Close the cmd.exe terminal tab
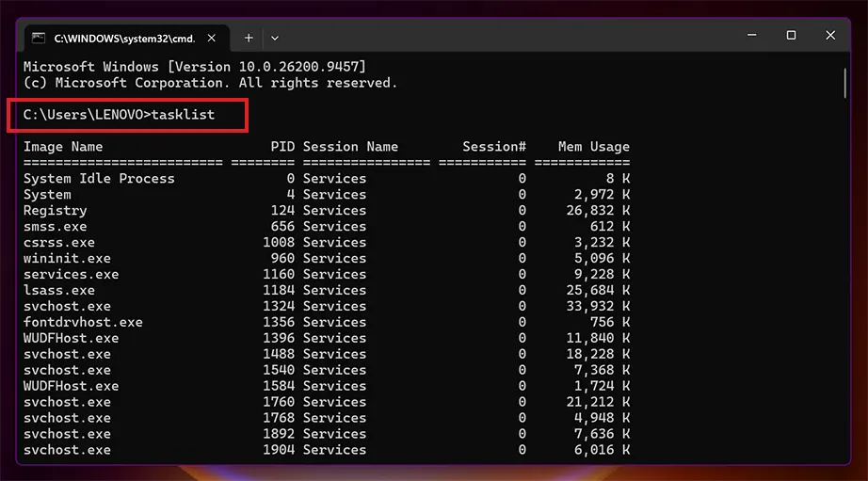The width and height of the screenshot is (868, 481). pyautogui.click(x=212, y=39)
